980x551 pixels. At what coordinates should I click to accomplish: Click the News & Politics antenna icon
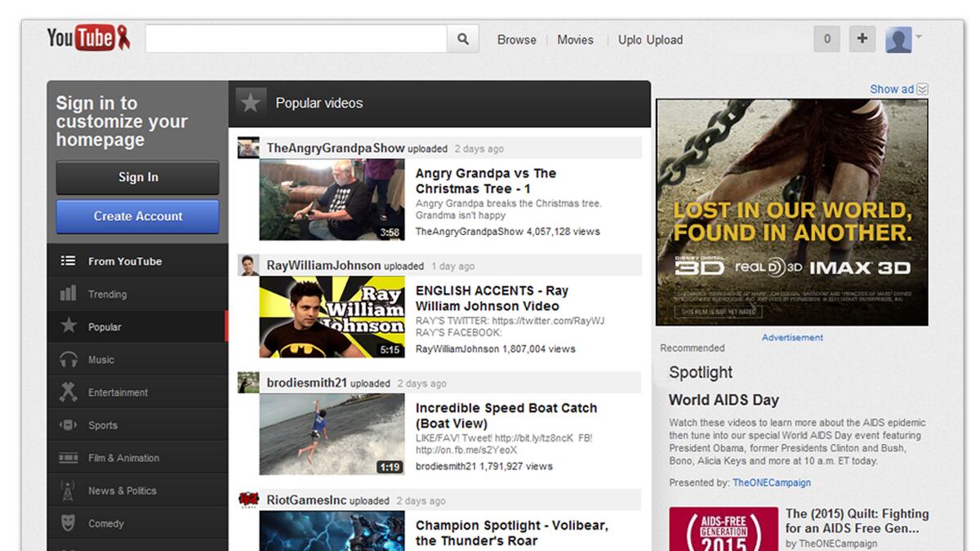pos(68,490)
